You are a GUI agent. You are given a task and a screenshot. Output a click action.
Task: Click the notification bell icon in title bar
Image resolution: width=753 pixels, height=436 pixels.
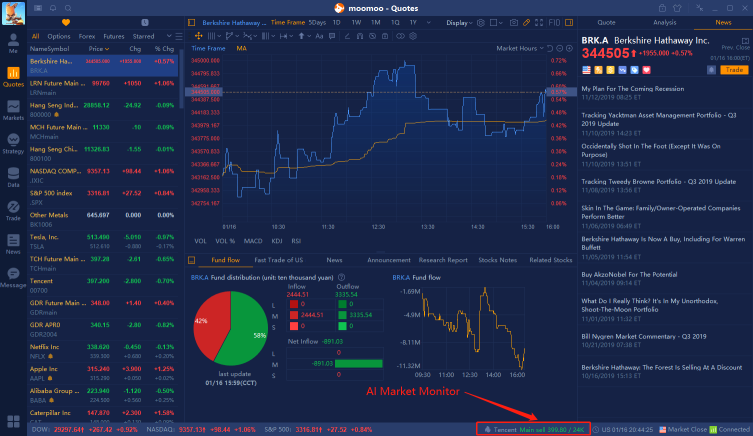53,8
